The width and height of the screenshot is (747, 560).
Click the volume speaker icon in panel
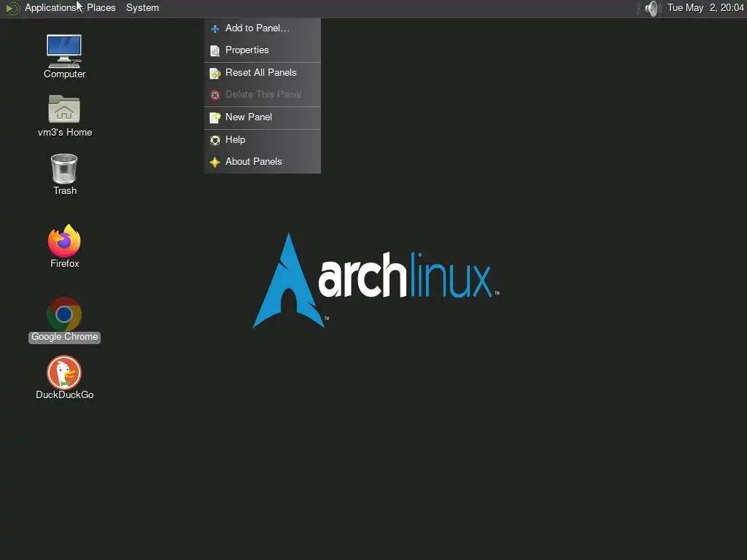click(651, 8)
